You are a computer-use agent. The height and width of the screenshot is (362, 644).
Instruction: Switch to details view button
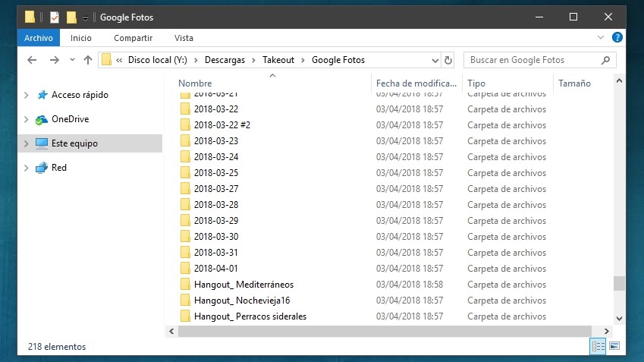(x=598, y=346)
